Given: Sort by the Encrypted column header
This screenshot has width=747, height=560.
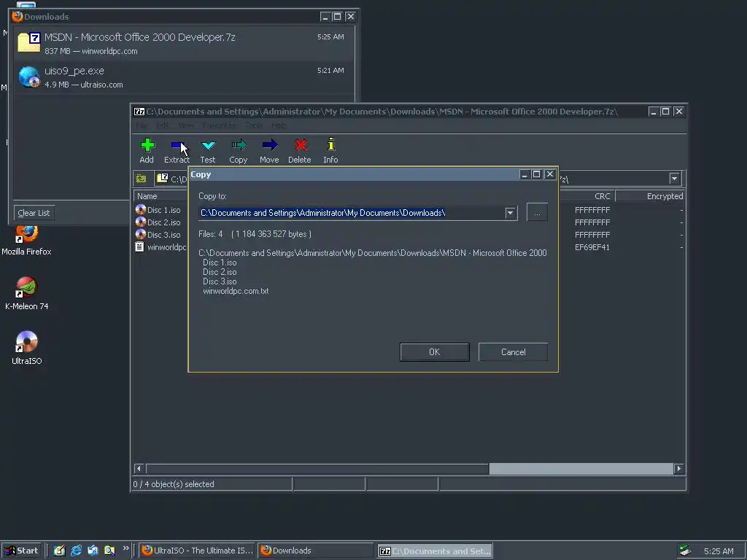Looking at the screenshot, I should tap(650, 196).
